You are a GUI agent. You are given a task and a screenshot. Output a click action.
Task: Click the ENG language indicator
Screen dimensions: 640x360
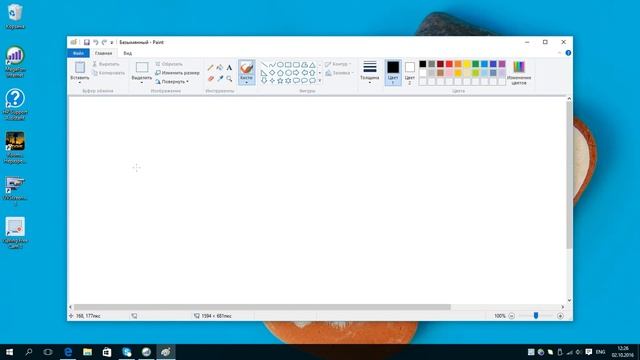tap(600, 352)
